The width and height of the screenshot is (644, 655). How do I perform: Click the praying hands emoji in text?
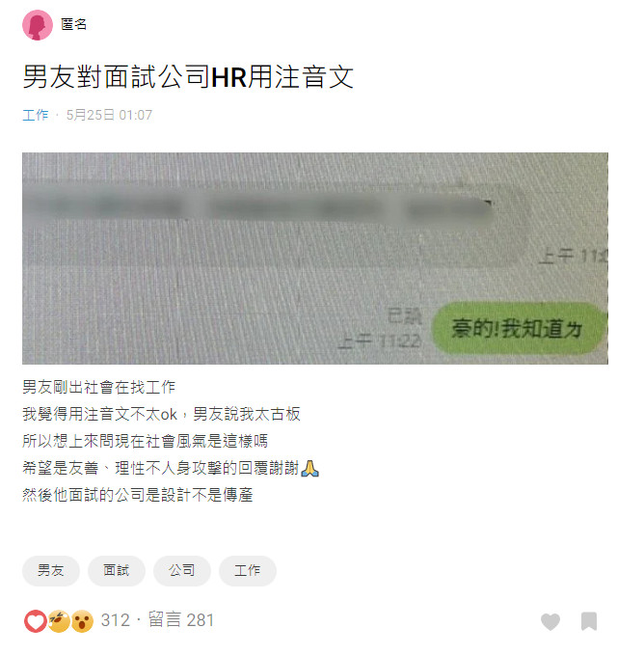[309, 469]
